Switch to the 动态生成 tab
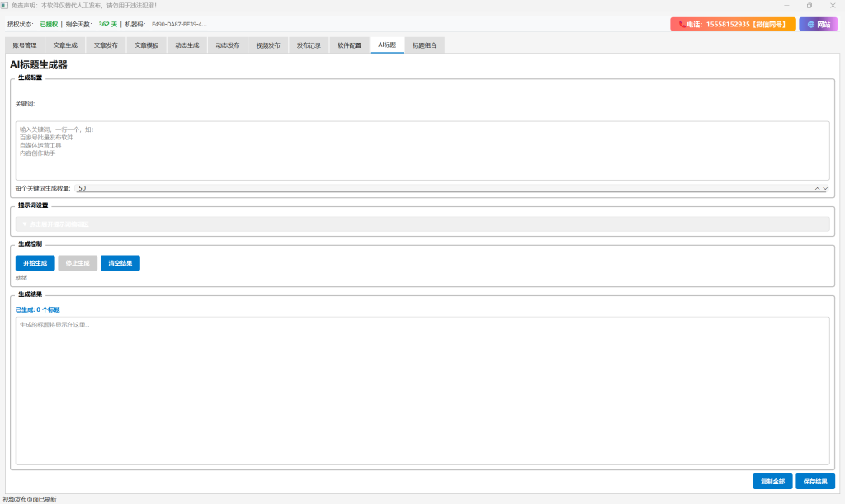 pyautogui.click(x=187, y=45)
